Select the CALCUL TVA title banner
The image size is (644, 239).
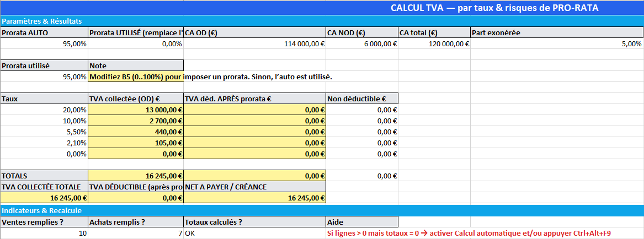click(x=494, y=8)
